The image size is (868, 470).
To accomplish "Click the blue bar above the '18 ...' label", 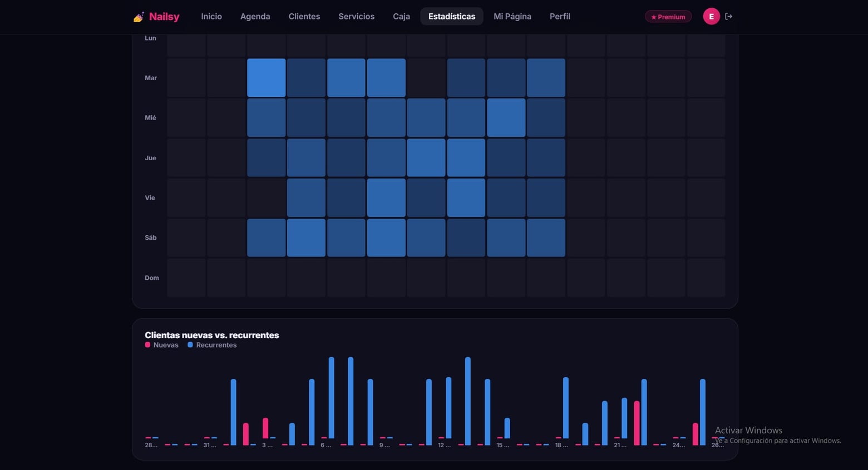I will pyautogui.click(x=566, y=408).
